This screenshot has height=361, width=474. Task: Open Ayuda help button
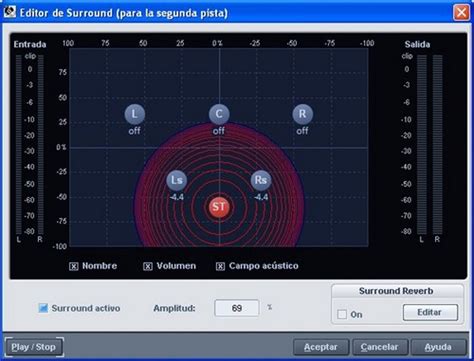[x=438, y=347]
